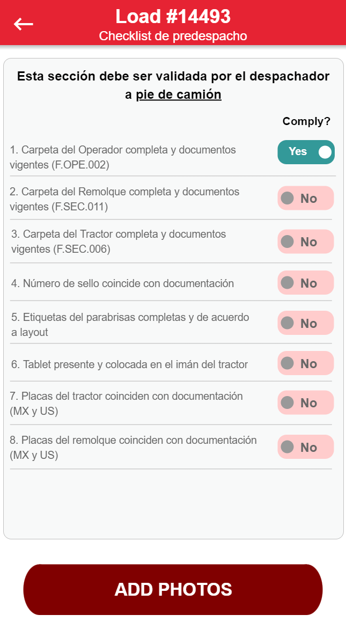Click the "Checklist de predespacho" subtitle
346x644 pixels.
(x=173, y=36)
